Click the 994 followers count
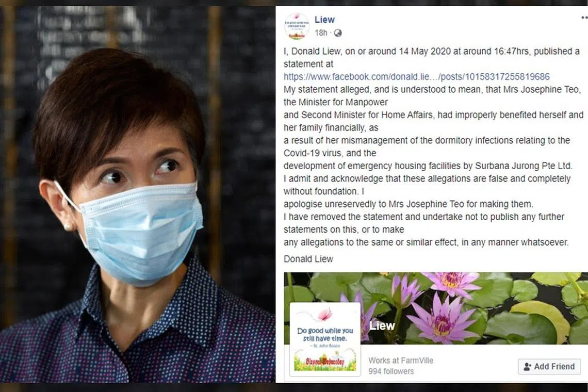588x392 pixels. coord(391,371)
